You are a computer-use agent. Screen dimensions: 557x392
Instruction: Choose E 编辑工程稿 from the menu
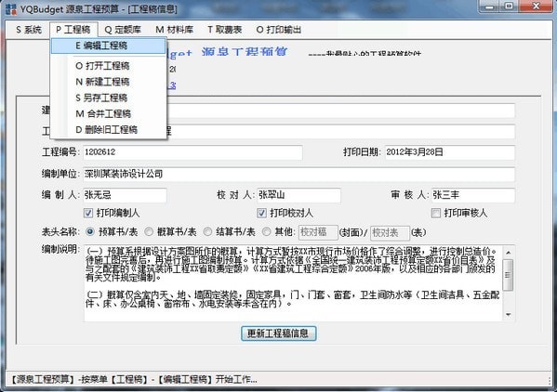click(109, 46)
